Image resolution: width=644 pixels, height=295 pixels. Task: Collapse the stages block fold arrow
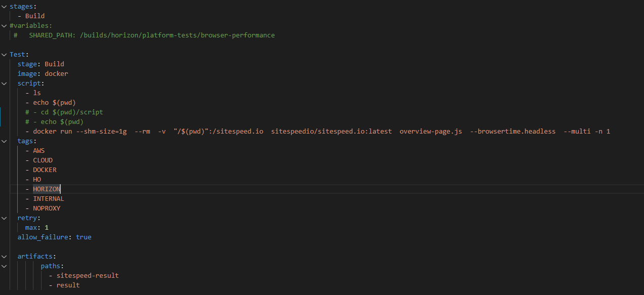4,7
